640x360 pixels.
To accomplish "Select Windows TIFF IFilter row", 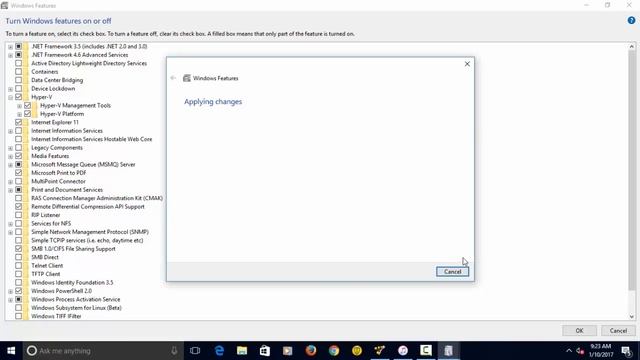I will [x=56, y=316].
